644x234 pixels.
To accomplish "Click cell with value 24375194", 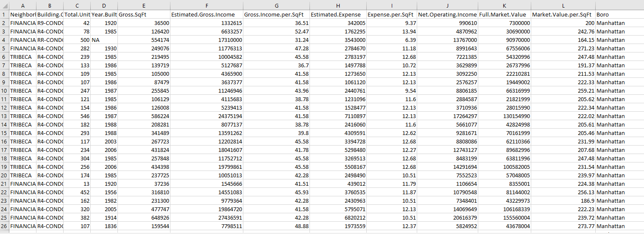I will 206,116.
